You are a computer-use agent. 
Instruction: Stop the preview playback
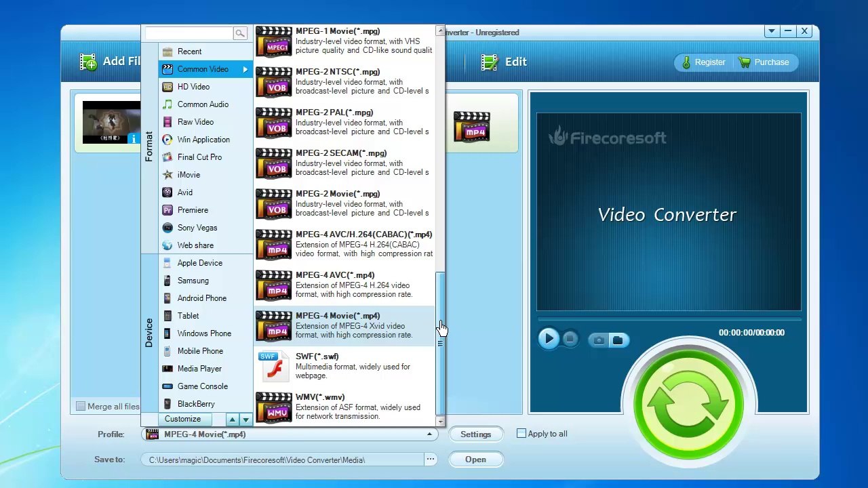[570, 339]
